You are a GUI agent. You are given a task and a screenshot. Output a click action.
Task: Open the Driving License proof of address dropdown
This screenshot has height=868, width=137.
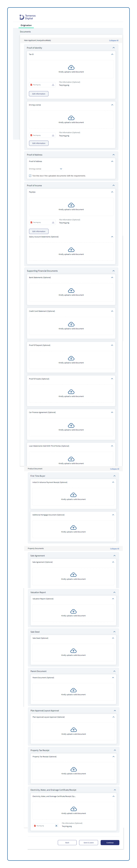[x=46, y=169]
